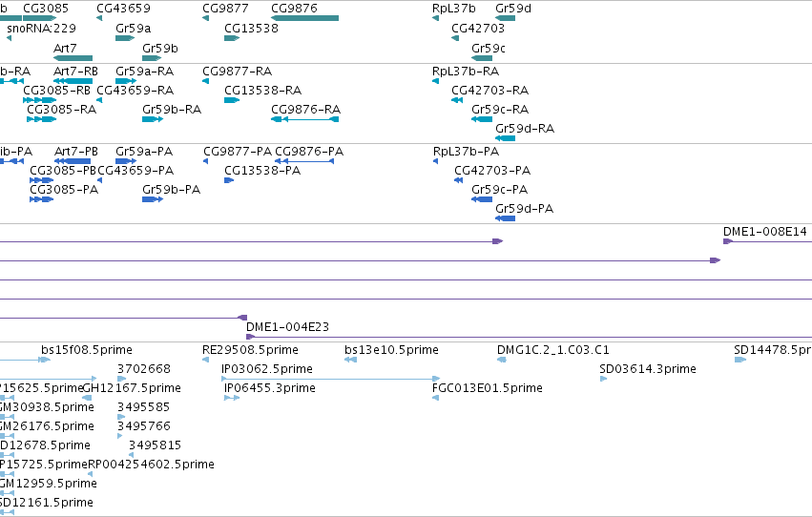Select the RpL37b-RA transcript

[x=435, y=81]
